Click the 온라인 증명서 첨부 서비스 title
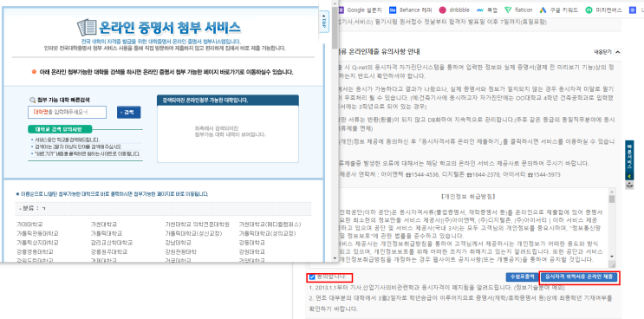644x319 pixels. point(169,28)
